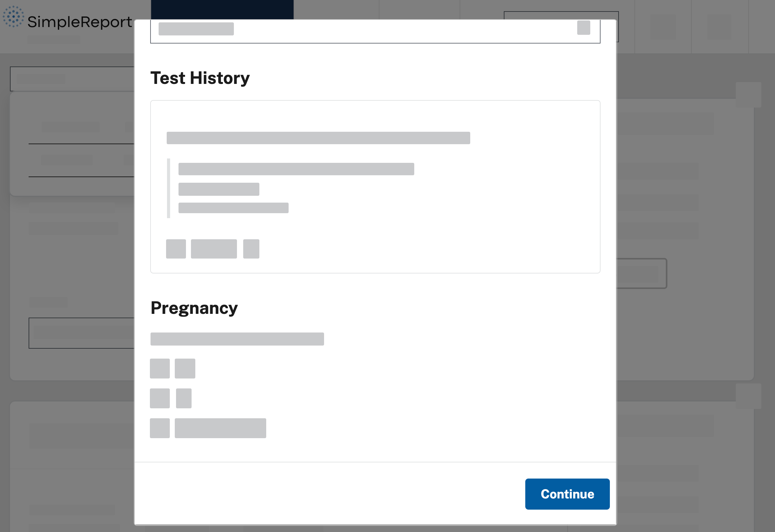The width and height of the screenshot is (775, 532).
Task: Select the third Pregnancy answer option
Action: [x=160, y=428]
